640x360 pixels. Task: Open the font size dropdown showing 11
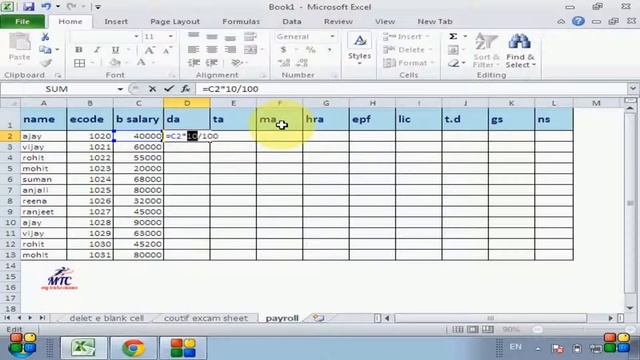171,36
